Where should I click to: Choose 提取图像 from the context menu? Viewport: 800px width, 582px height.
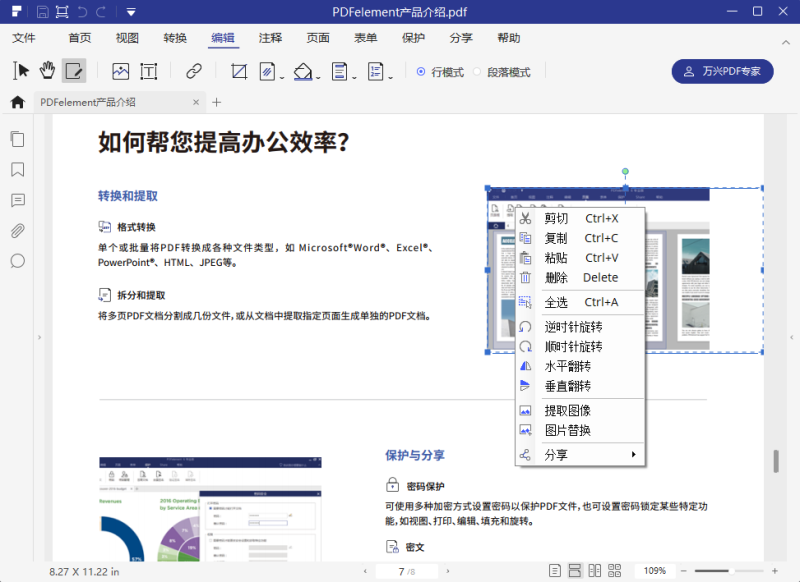568,409
